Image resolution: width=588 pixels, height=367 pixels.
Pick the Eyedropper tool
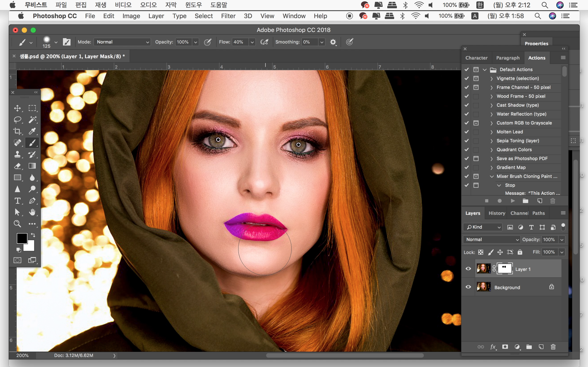(x=32, y=131)
